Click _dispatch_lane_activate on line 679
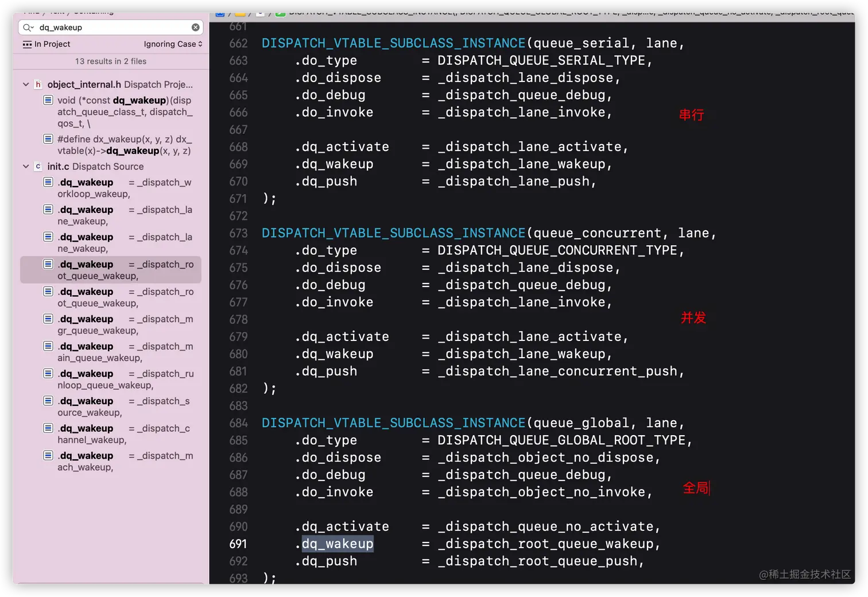 tap(529, 337)
